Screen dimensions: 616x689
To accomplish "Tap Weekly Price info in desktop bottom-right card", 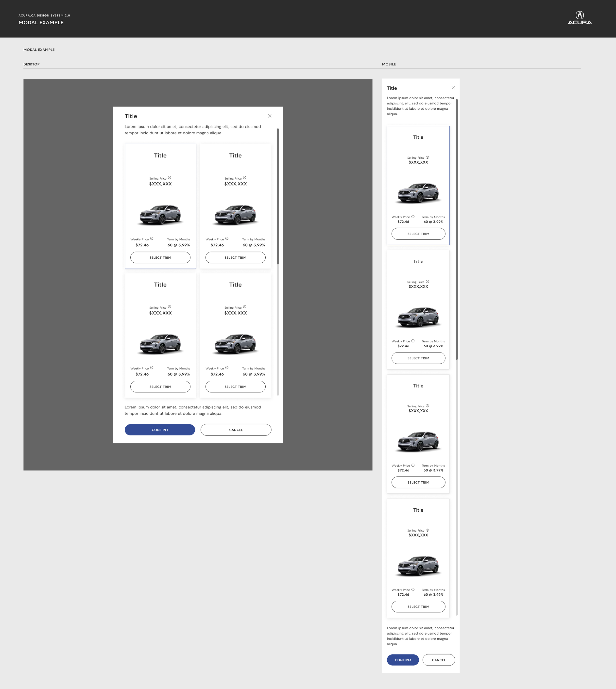I will point(227,368).
